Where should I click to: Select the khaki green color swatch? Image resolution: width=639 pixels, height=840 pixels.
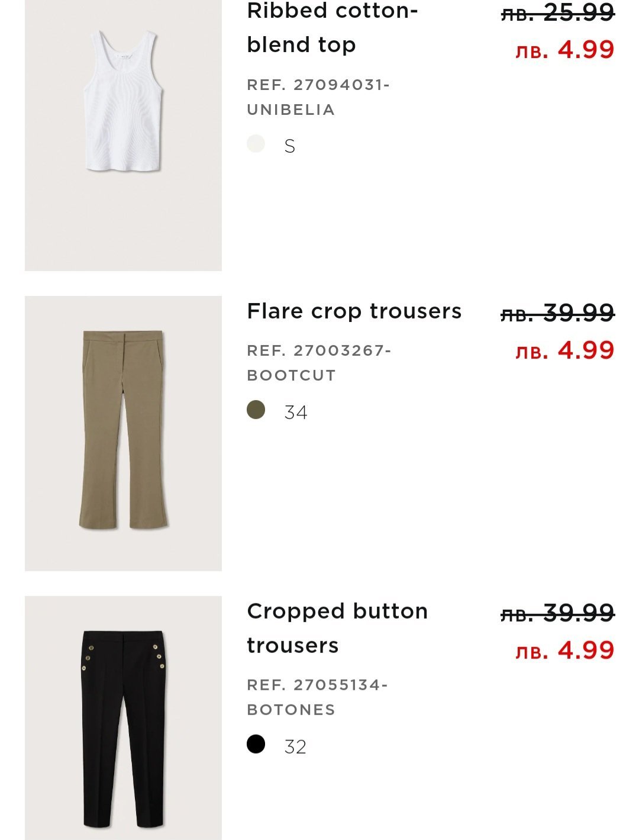click(x=256, y=410)
